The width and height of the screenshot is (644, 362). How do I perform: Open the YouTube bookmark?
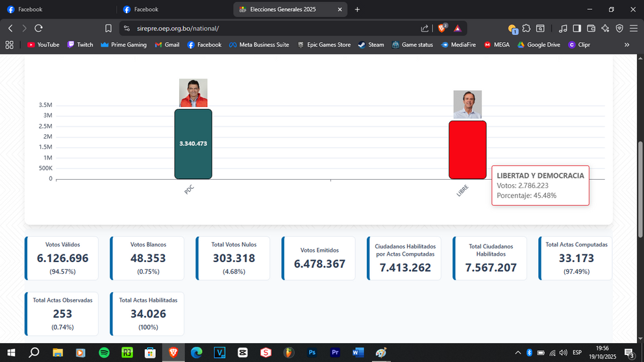click(43, 45)
